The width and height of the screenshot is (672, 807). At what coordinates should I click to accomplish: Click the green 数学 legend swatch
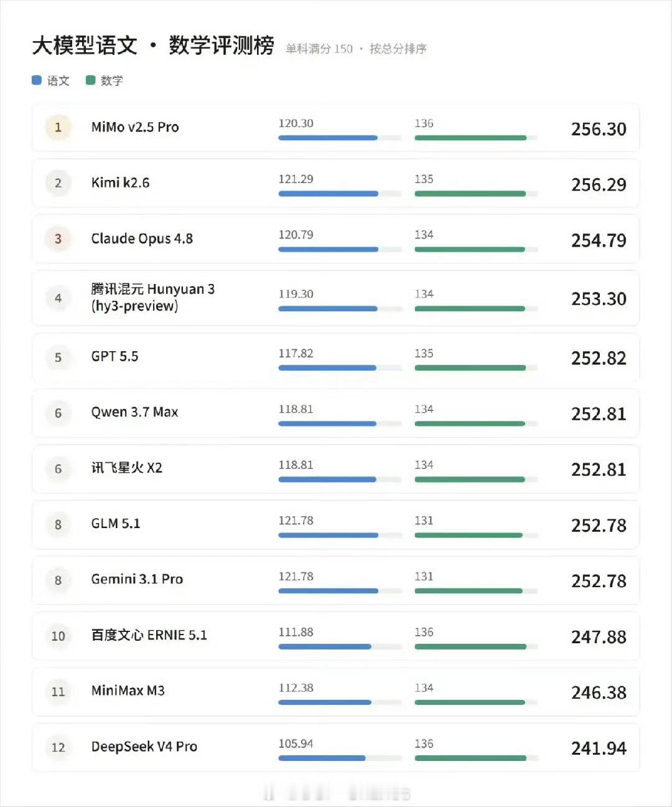(x=90, y=80)
